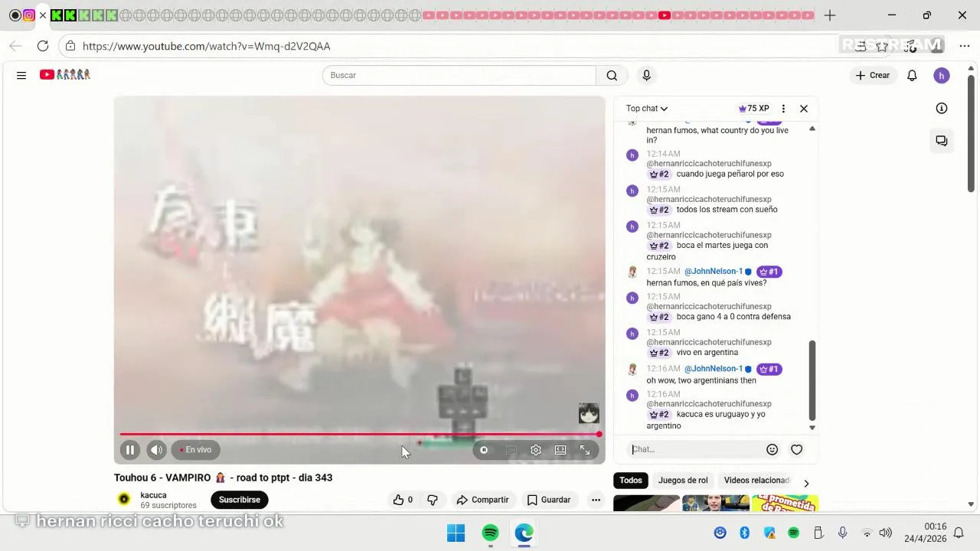Open Windows Start menu
980x551 pixels.
click(456, 533)
